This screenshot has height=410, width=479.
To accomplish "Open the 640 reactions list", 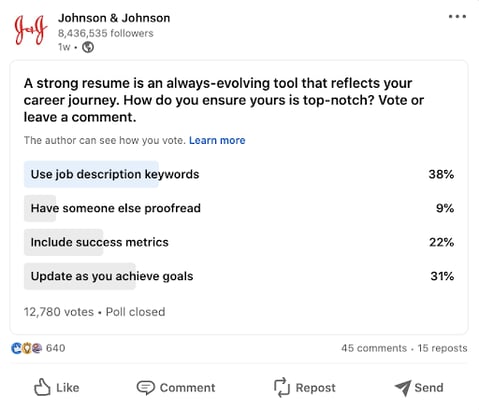I will point(56,348).
